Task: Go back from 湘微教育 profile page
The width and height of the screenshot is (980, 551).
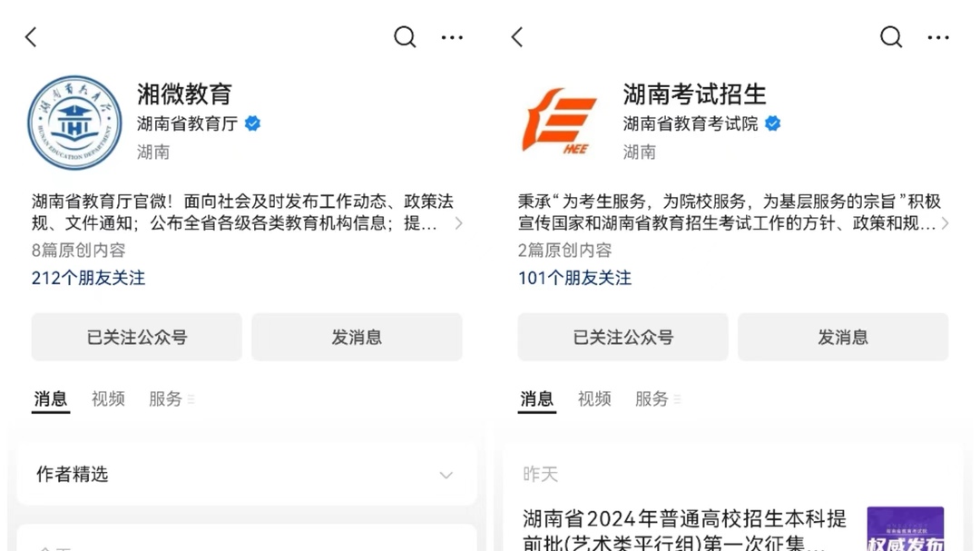Action: (x=31, y=37)
